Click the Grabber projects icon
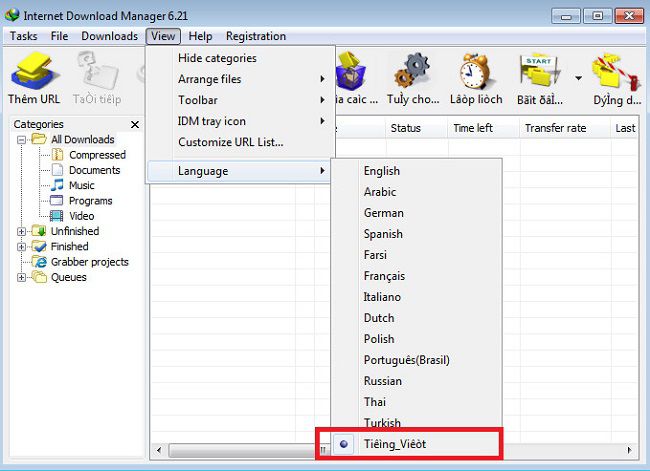 pos(40,262)
